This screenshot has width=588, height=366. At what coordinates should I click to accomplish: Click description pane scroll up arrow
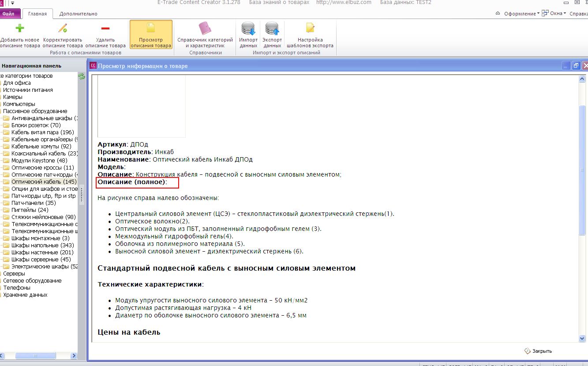(x=582, y=79)
